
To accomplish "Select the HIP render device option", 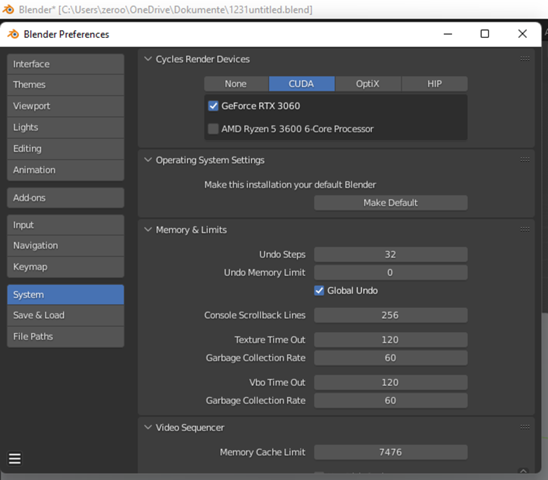I will click(434, 84).
